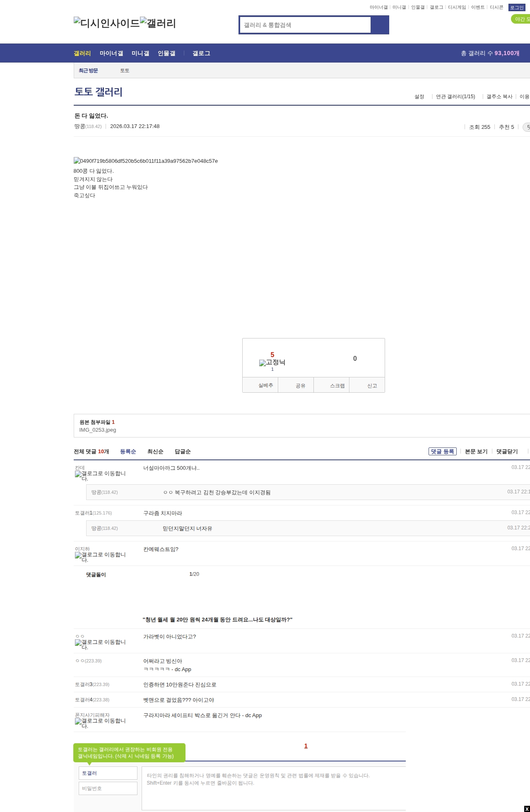Click the 갤러리 logo beside 디시인사이드
Screen dimensions: 530x812
pos(158,23)
